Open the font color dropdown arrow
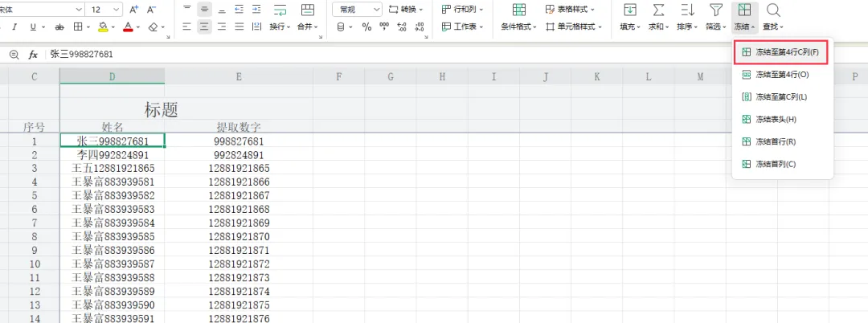Image resolution: width=868 pixels, height=323 pixels. pos(138,27)
